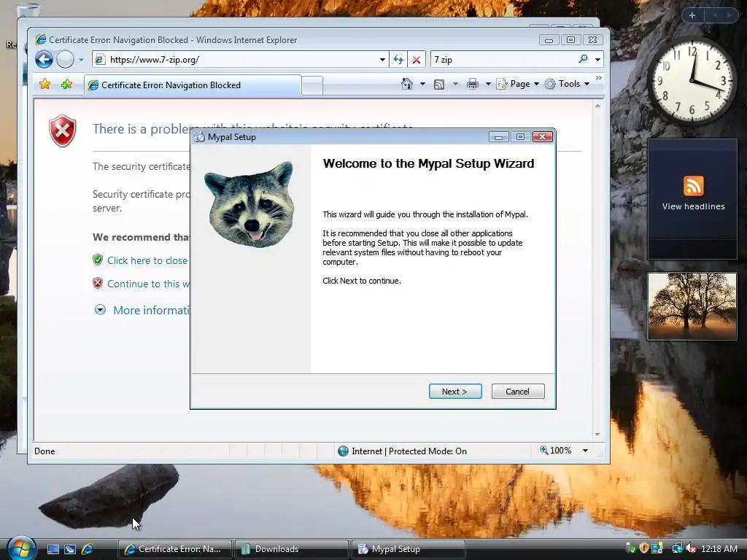Screen dimensions: 747x560
Task: Launch Internet Explorer from quick launch
Action: 88,549
